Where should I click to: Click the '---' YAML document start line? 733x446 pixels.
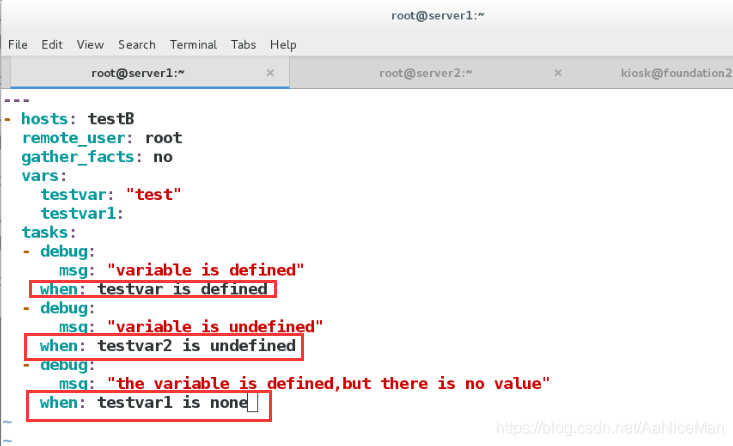(16, 100)
